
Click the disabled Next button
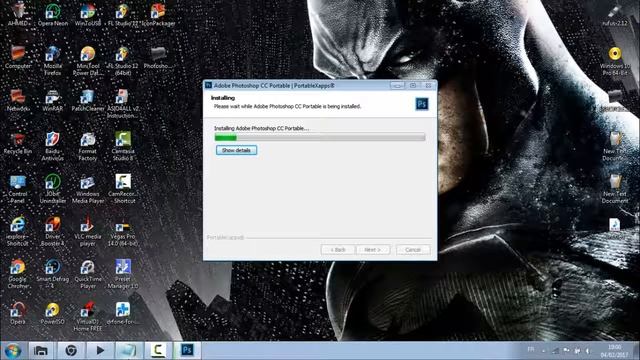click(x=373, y=249)
